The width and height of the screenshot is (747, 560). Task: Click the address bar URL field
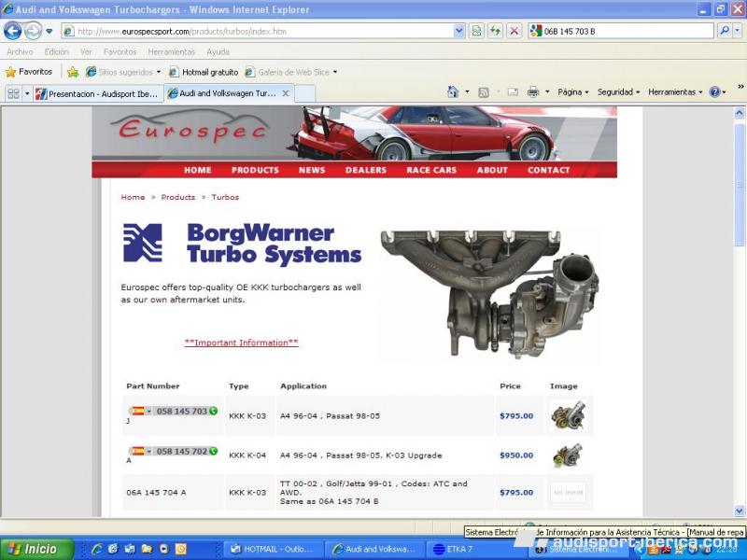258,32
